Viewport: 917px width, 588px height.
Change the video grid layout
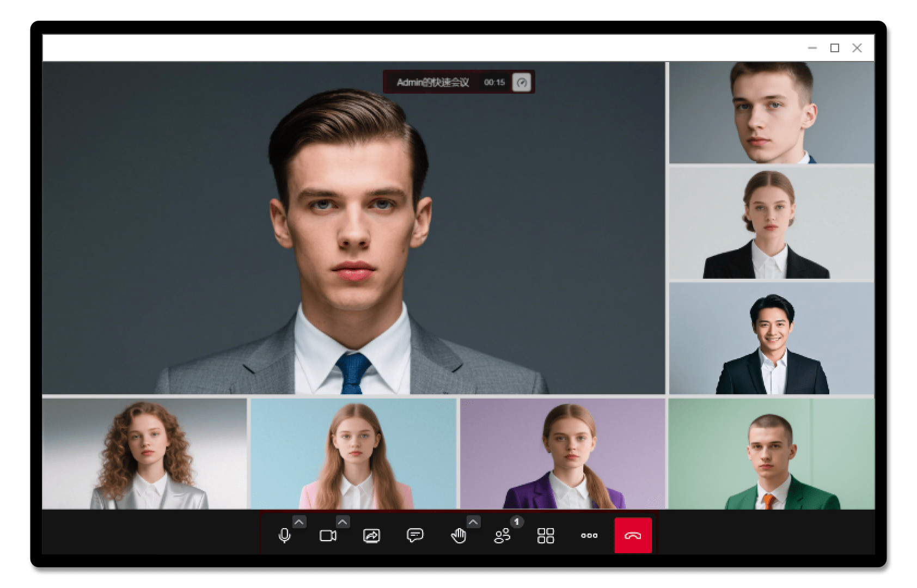pos(546,536)
